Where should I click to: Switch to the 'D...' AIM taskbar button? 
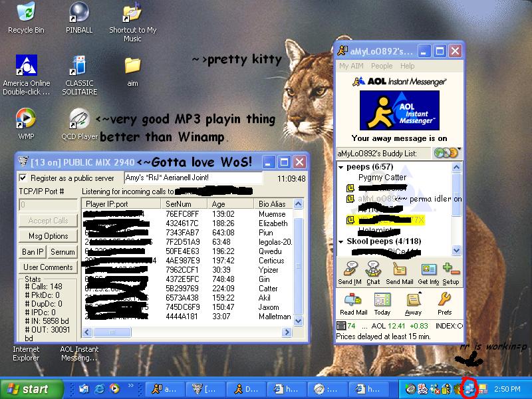click(x=246, y=389)
